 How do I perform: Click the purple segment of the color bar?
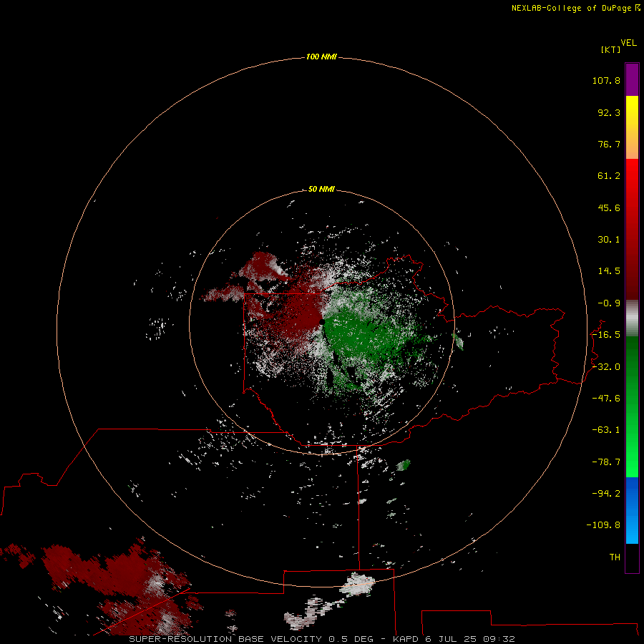(x=632, y=79)
